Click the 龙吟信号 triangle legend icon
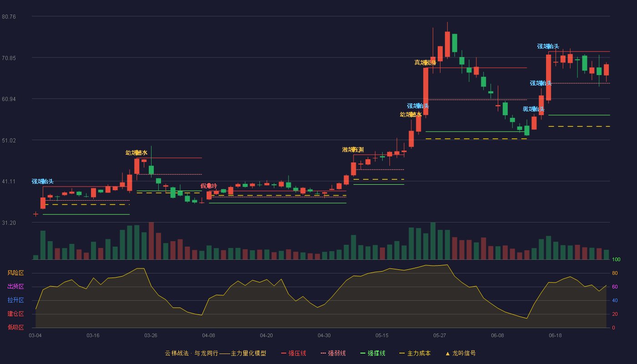The image size is (637, 364). coord(447,353)
